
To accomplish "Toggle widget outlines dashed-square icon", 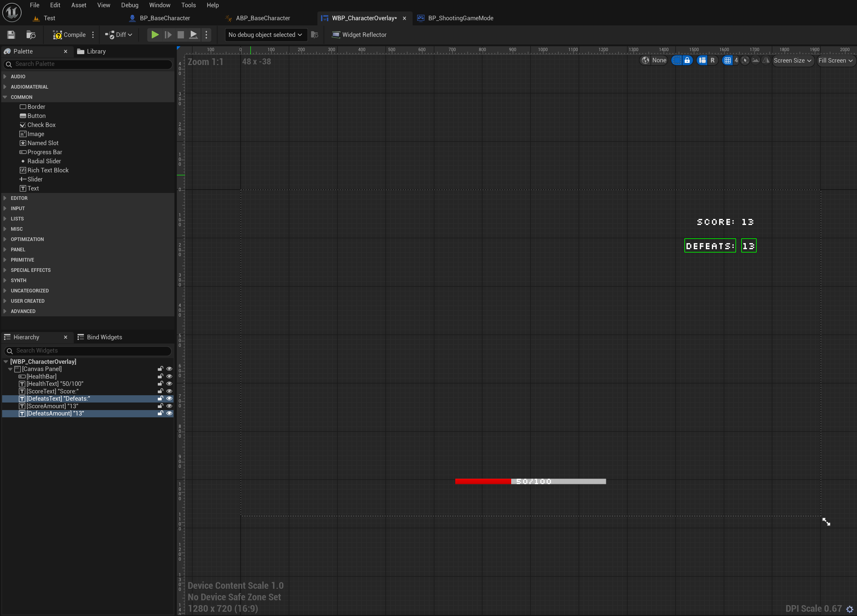I will click(x=677, y=60).
